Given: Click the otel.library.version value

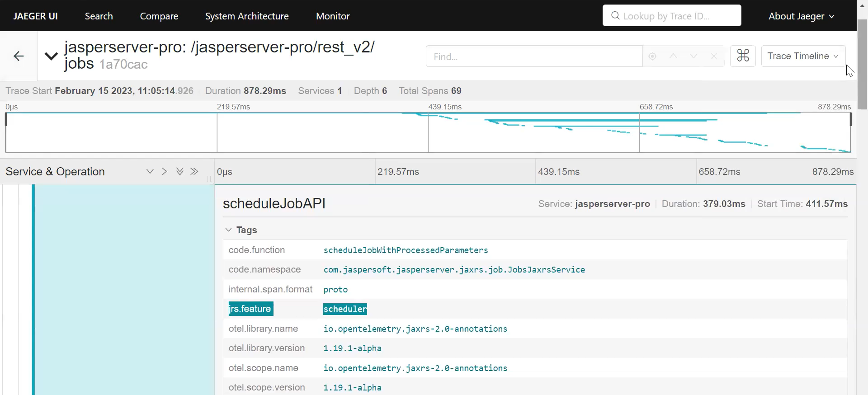Looking at the screenshot, I should [x=352, y=348].
